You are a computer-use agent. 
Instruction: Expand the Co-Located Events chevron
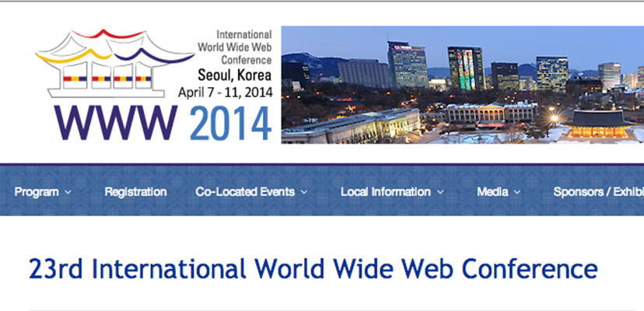click(x=304, y=192)
